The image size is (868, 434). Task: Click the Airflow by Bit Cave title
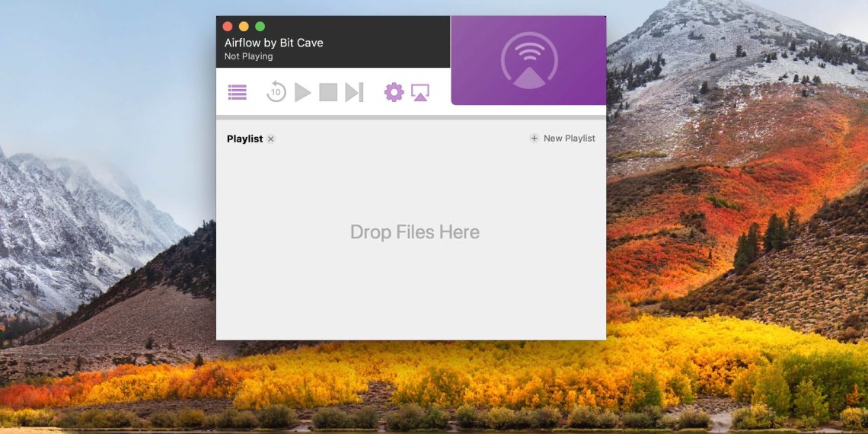pos(273,43)
